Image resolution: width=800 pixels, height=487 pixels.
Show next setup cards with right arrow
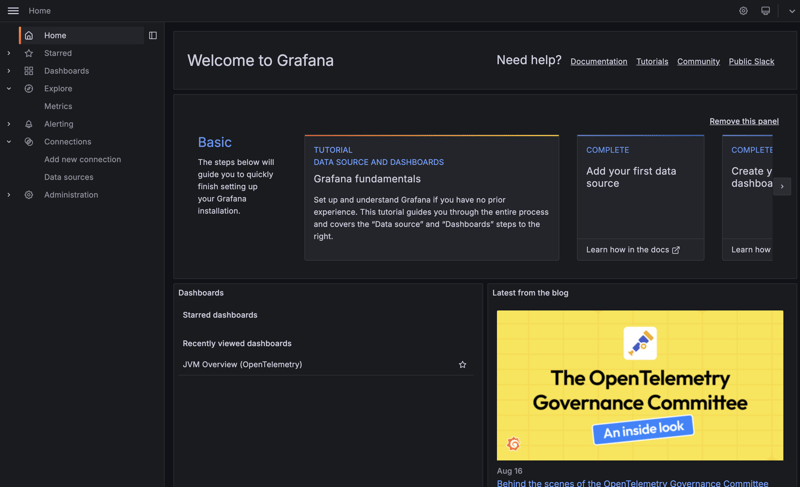(x=782, y=187)
